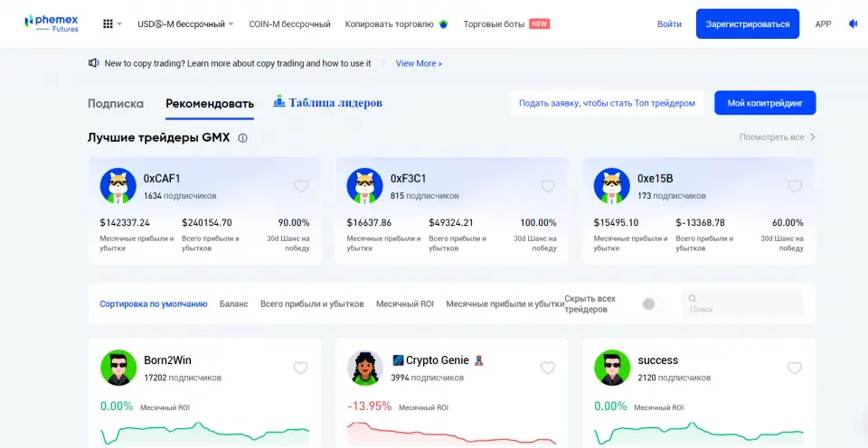The image size is (868, 448).
Task: Click the 0xCAF1 trader name
Action: (162, 179)
